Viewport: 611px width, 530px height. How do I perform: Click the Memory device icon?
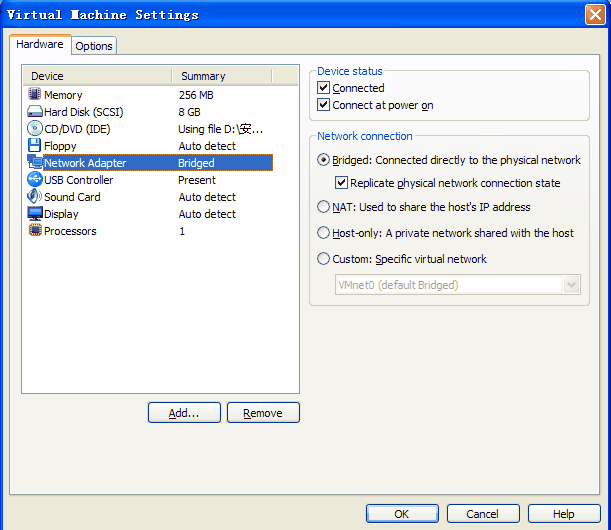35,95
